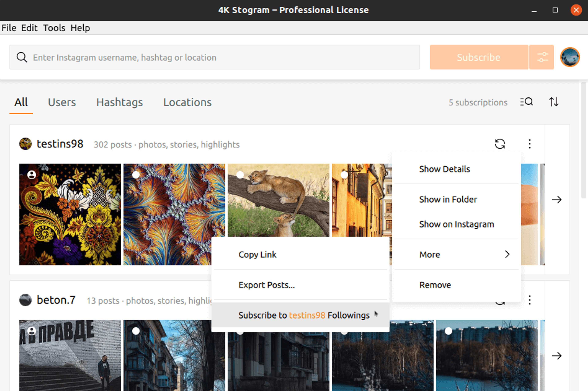Open the Tools menu
The height and width of the screenshot is (391, 588).
[x=54, y=28]
